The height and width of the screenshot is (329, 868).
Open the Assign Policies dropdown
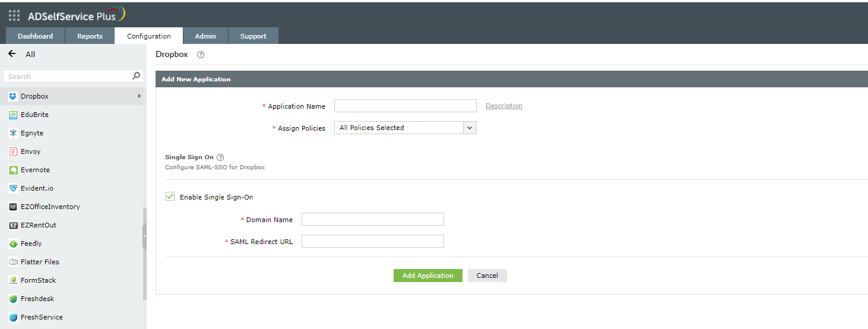coord(406,128)
